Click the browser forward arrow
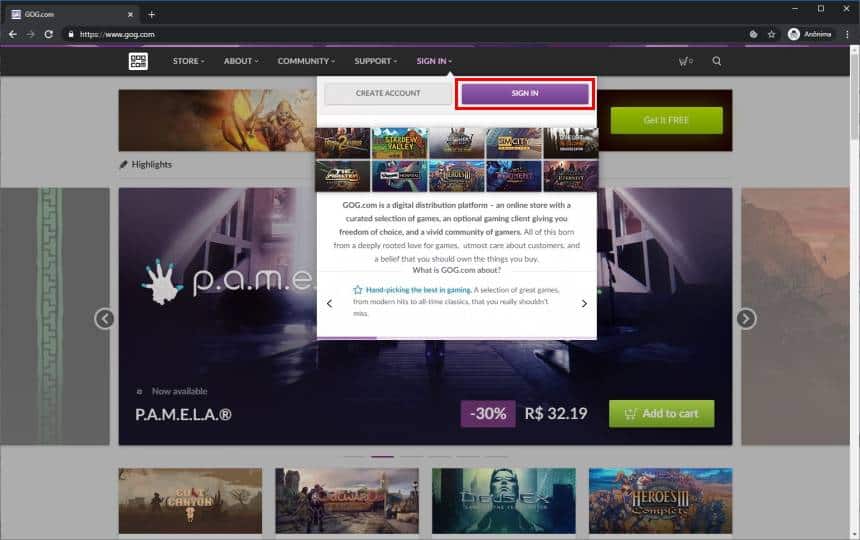Image resolution: width=860 pixels, height=540 pixels. pyautogui.click(x=31, y=34)
